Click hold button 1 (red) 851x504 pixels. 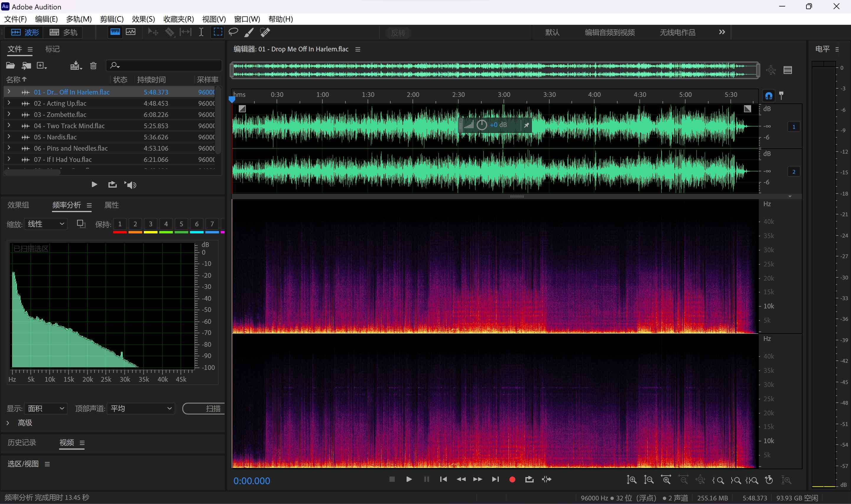120,224
